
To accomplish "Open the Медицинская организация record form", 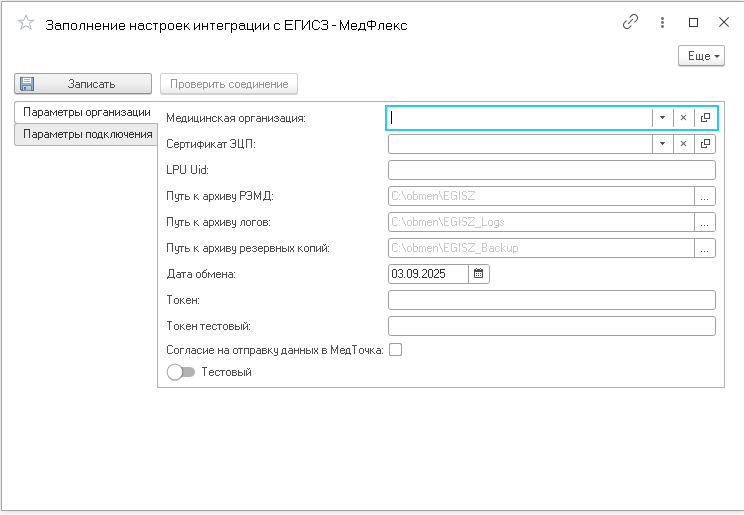I will pyautogui.click(x=706, y=118).
